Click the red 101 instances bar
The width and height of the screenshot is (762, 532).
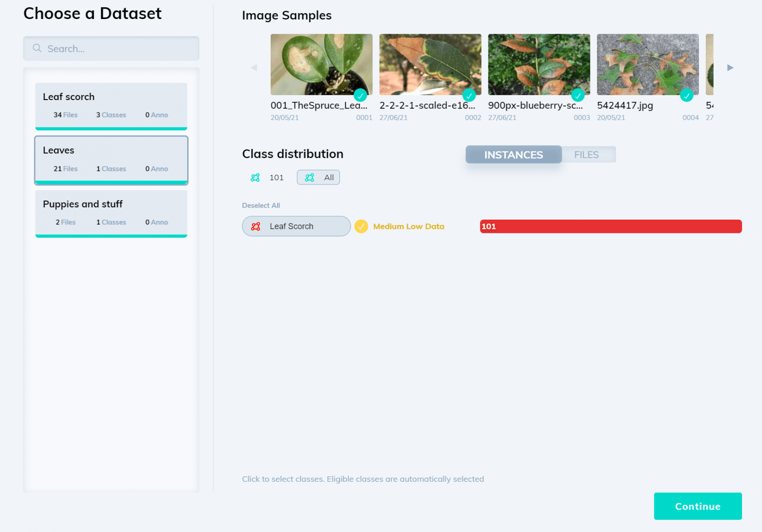click(x=611, y=226)
